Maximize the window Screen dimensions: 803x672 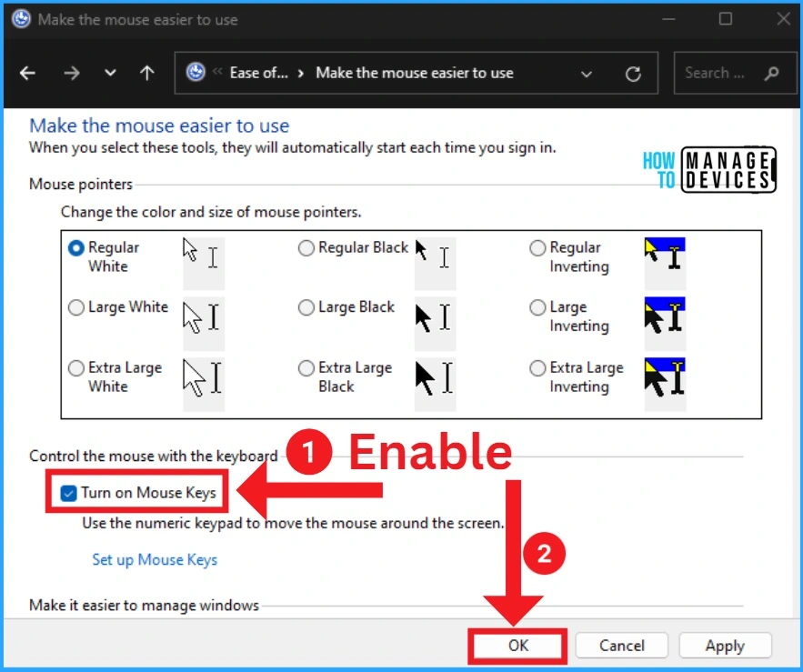point(726,19)
